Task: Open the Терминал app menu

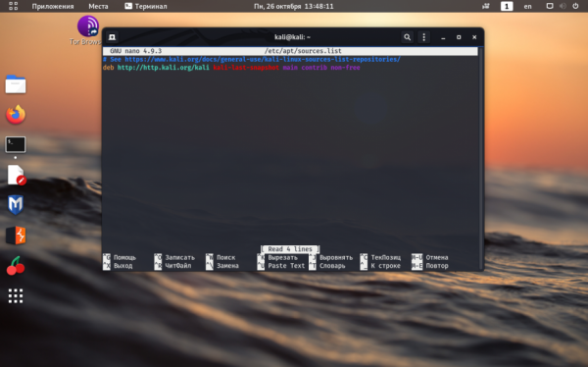Action: pyautogui.click(x=146, y=6)
